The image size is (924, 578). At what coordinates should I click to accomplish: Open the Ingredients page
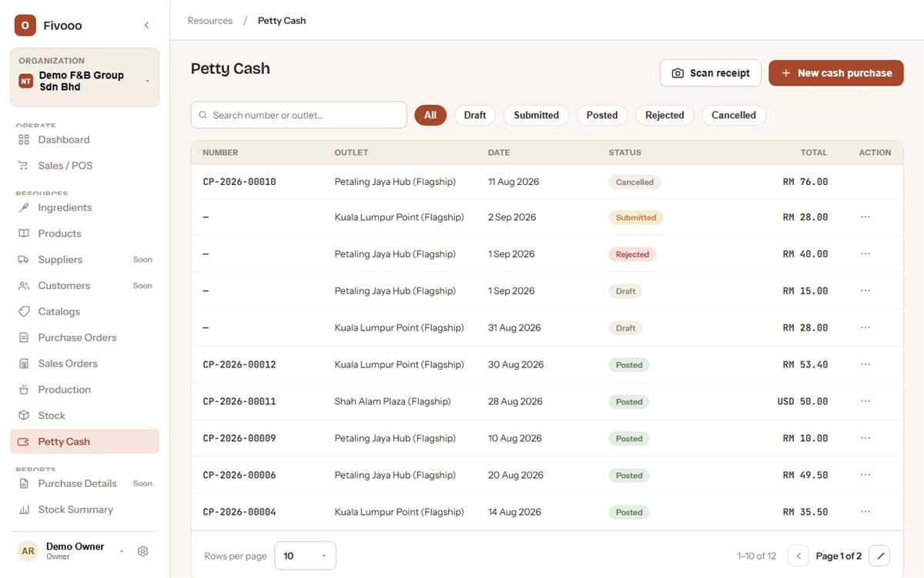click(x=85, y=207)
